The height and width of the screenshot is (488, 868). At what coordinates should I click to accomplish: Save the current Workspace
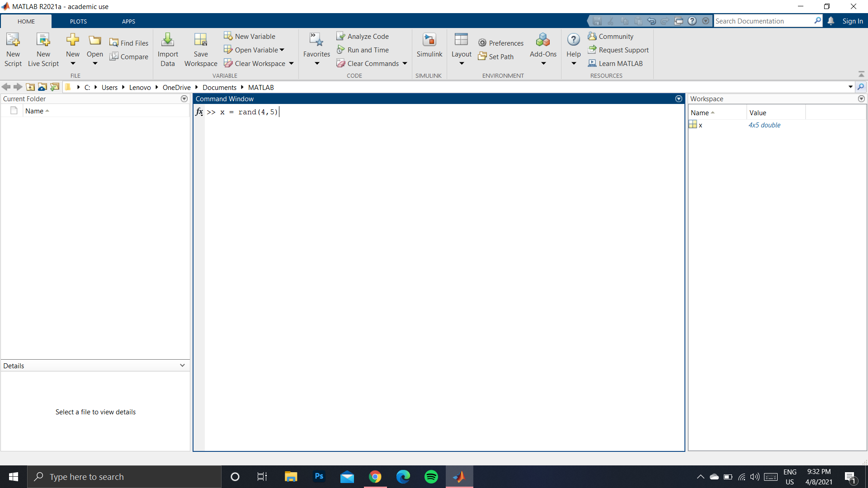(201, 49)
